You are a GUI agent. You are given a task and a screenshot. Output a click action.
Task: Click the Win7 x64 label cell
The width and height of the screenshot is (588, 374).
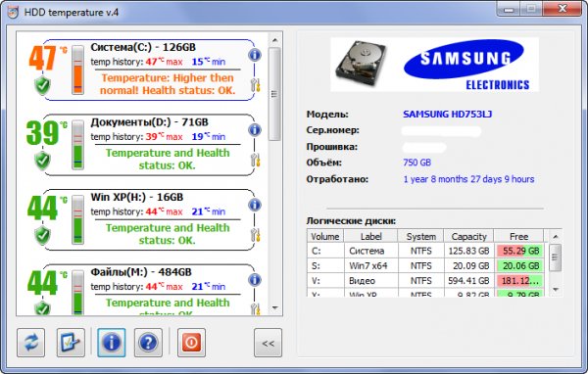370,265
